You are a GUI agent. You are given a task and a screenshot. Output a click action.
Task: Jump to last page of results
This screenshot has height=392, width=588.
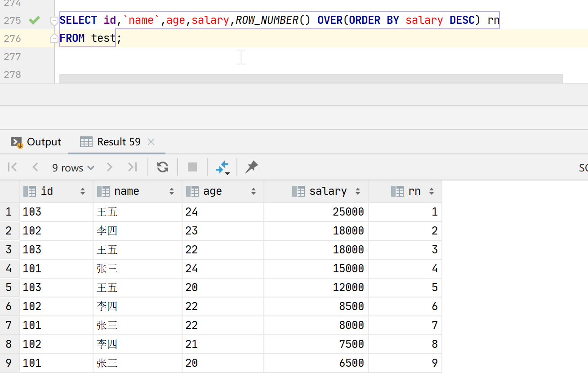132,167
